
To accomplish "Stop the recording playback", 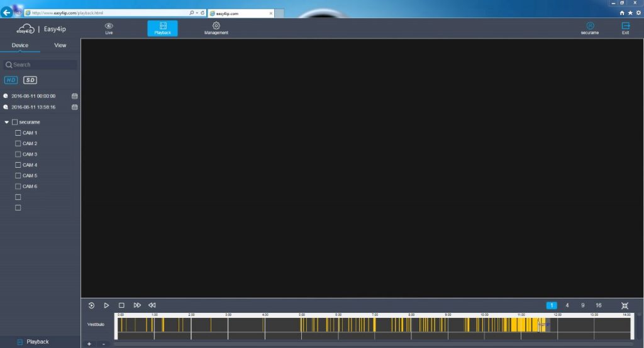I will [x=121, y=305].
